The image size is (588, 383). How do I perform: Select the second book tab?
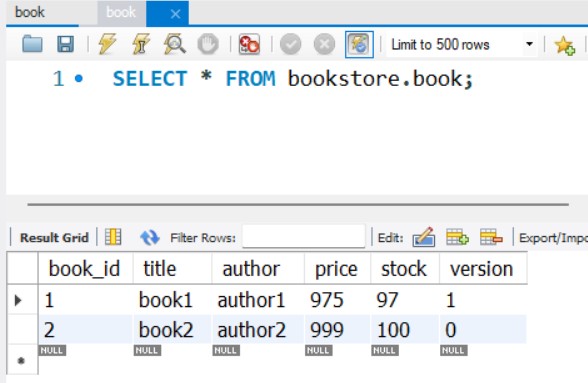coord(121,12)
